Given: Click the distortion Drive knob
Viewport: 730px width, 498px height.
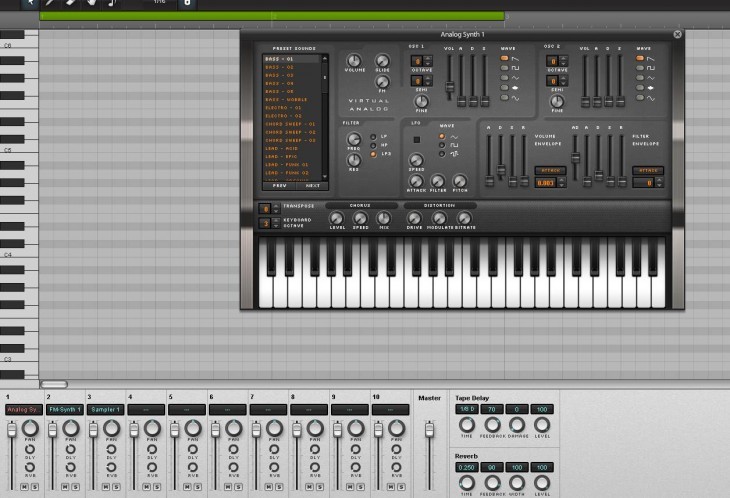Looking at the screenshot, I should click(x=414, y=218).
